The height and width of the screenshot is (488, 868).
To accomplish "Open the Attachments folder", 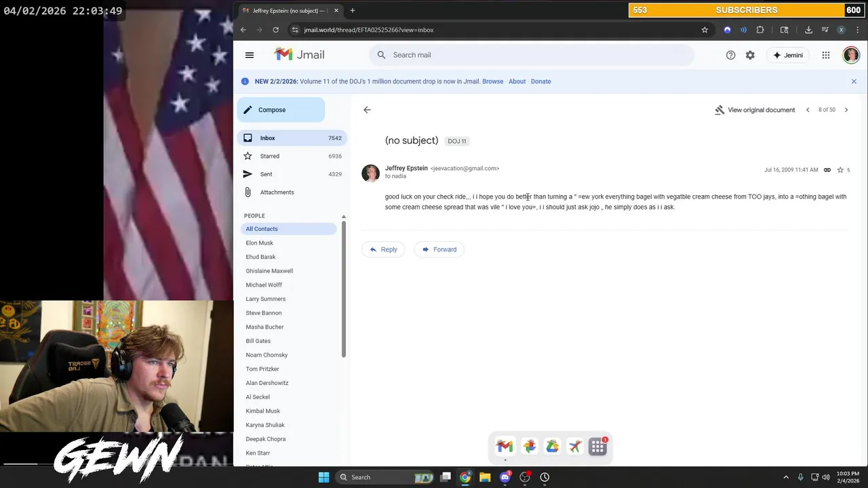I will (x=292, y=192).
